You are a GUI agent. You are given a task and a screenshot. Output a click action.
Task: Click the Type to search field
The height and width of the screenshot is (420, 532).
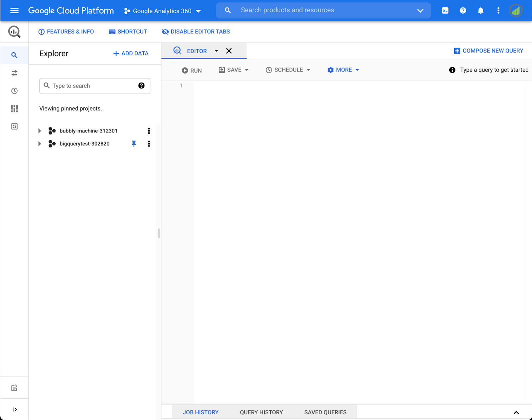tap(95, 86)
